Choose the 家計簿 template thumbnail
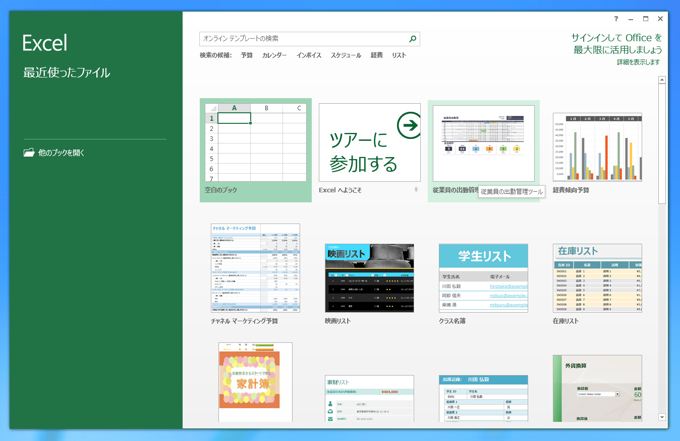Screen dimensions: 680x441 coord(255,382)
